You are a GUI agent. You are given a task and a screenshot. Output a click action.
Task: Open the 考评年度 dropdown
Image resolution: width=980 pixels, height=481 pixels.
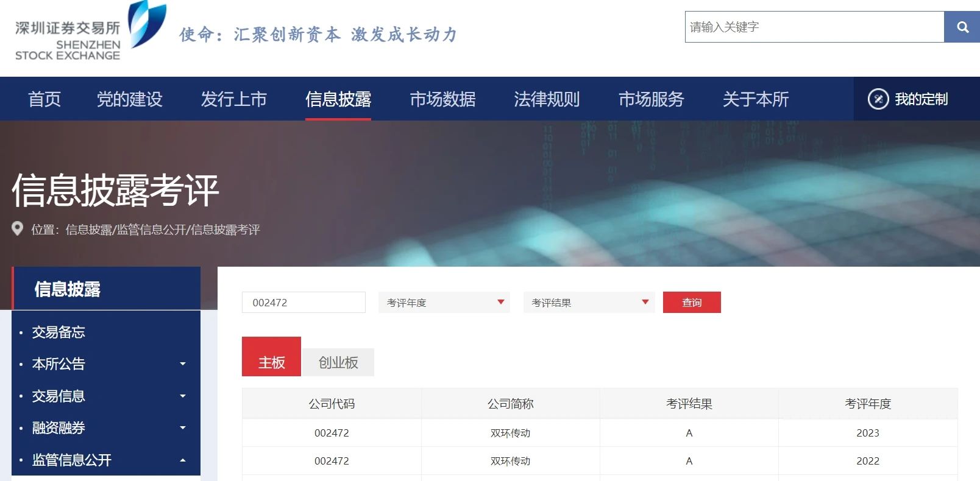point(444,303)
